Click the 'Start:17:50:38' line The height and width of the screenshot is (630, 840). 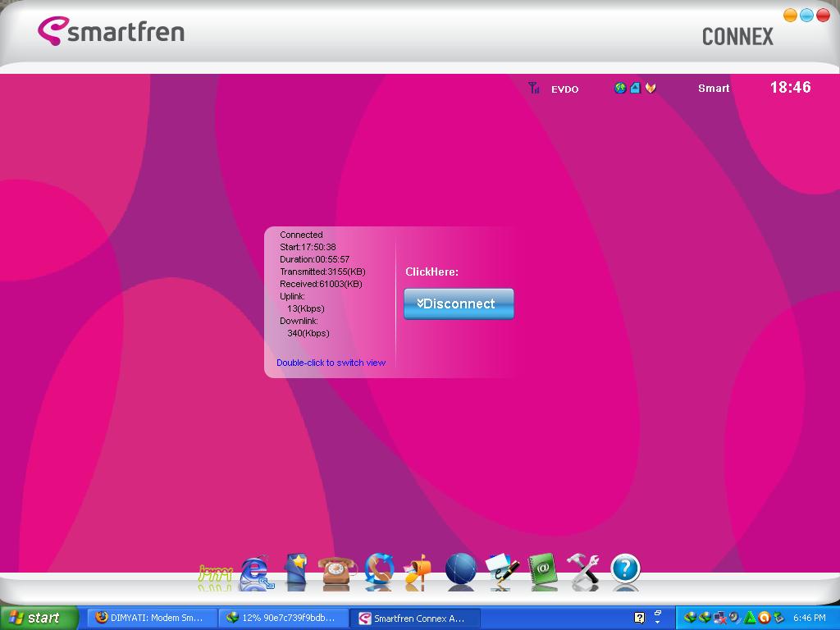point(308,247)
